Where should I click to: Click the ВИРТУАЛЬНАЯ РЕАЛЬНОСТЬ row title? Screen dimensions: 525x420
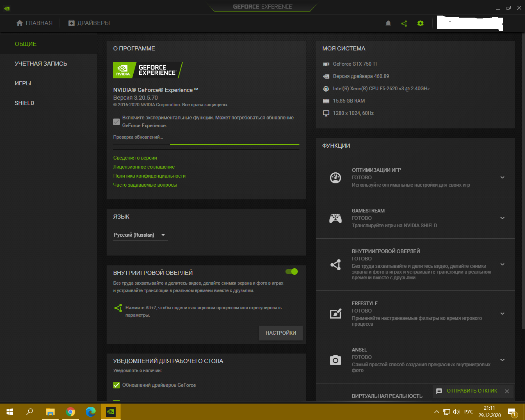click(x=387, y=396)
